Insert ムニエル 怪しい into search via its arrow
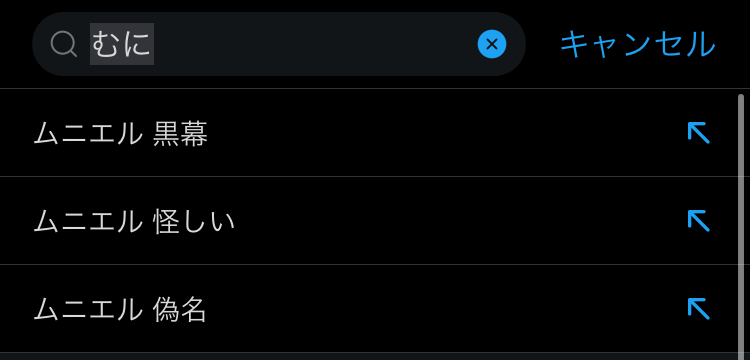Screen dimensions: 750x360 [x=699, y=221]
